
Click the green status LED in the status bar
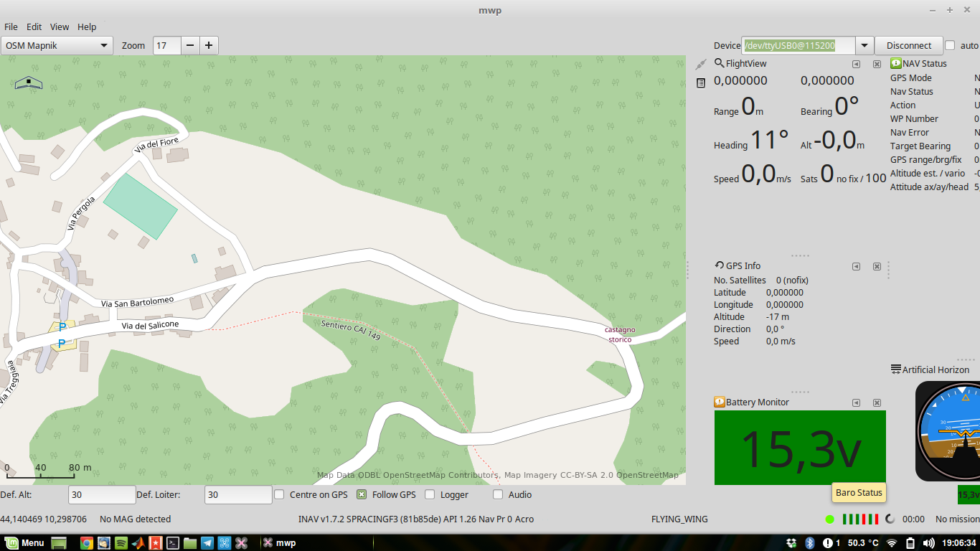830,519
